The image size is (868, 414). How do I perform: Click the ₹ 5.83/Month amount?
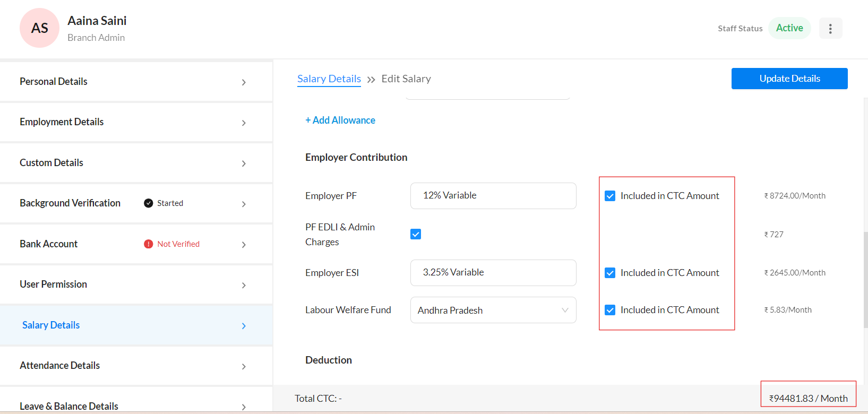pyautogui.click(x=788, y=310)
